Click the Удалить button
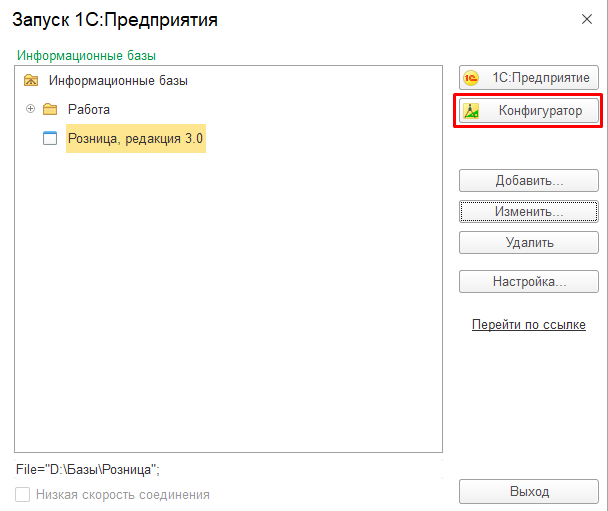The width and height of the screenshot is (608, 511). (x=529, y=243)
